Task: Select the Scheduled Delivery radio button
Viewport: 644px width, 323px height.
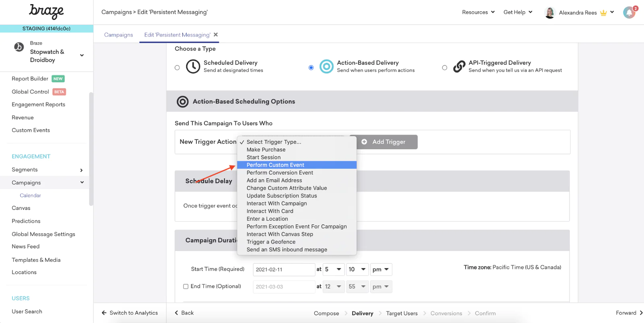Action: point(177,68)
